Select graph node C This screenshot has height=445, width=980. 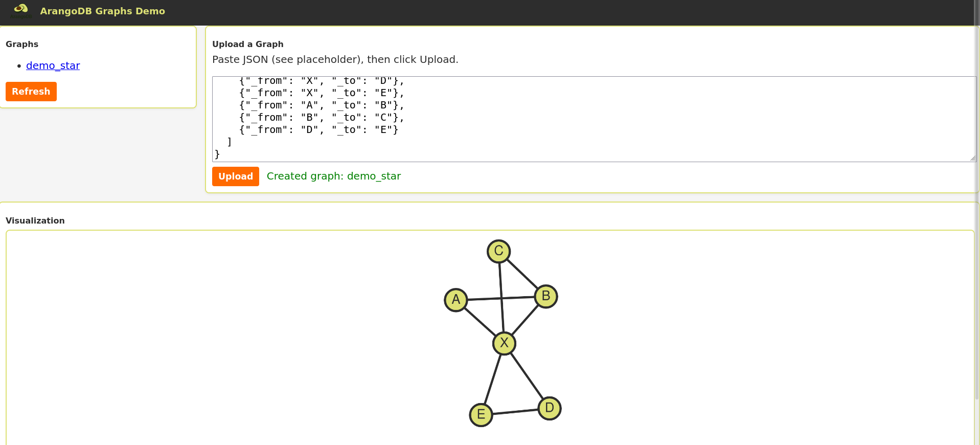coord(498,251)
